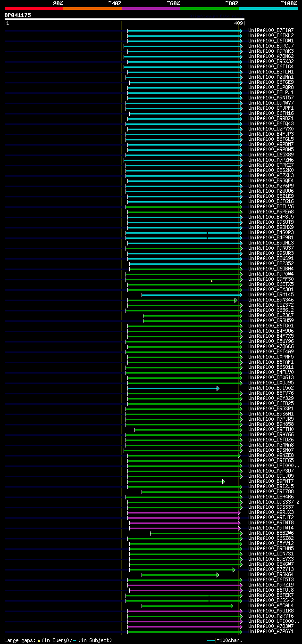Select label UniRef100_A9RJX3
302x644 pixels.
pos(271,512)
